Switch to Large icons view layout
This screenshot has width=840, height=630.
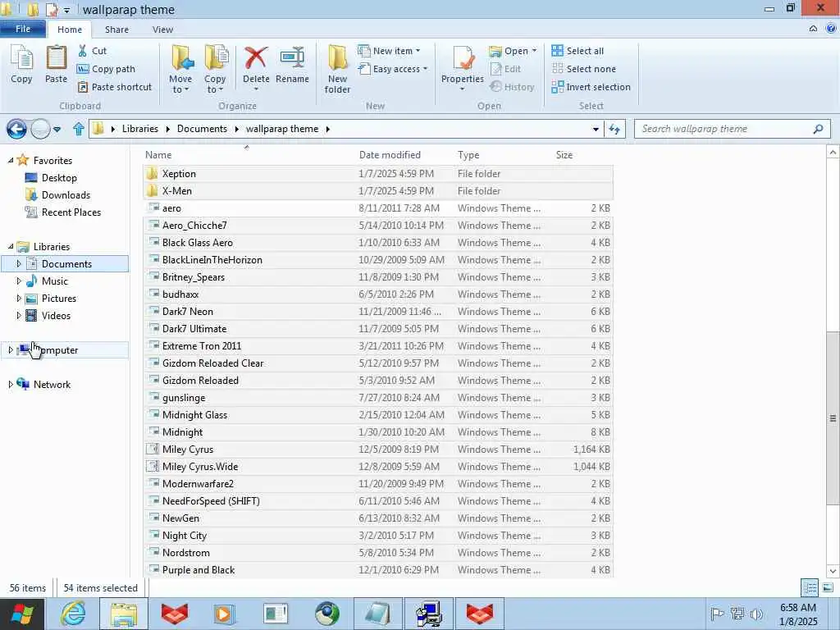tap(828, 587)
